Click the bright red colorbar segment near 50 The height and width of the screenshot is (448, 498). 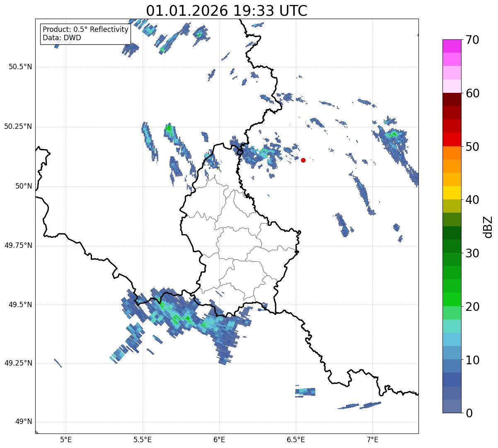point(452,140)
